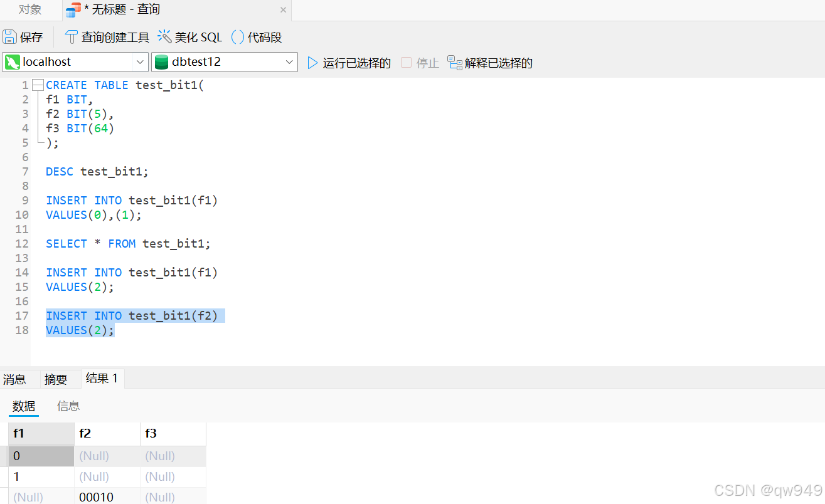Switch to the 摘要 tab
The height and width of the screenshot is (504, 825).
click(56, 379)
